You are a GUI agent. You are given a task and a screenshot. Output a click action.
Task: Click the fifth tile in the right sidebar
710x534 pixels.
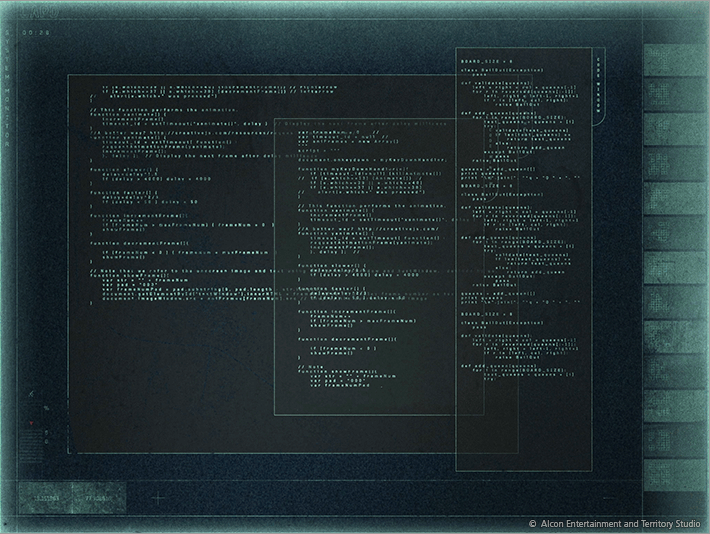tap(676, 198)
